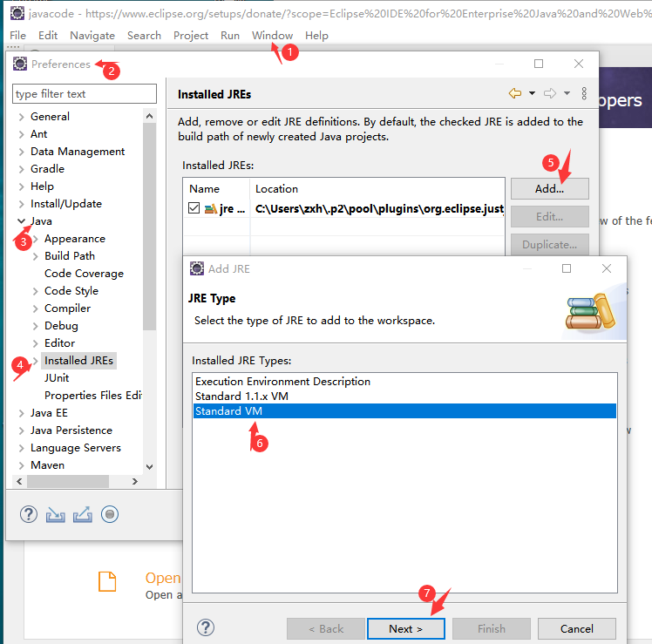Open the Preferences view menu dots icon

[584, 93]
